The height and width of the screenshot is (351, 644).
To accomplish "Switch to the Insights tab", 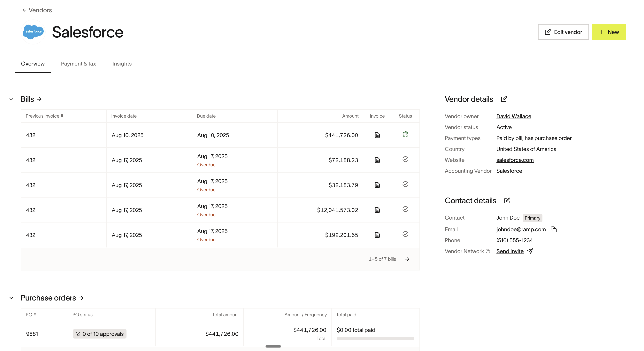I will point(122,64).
